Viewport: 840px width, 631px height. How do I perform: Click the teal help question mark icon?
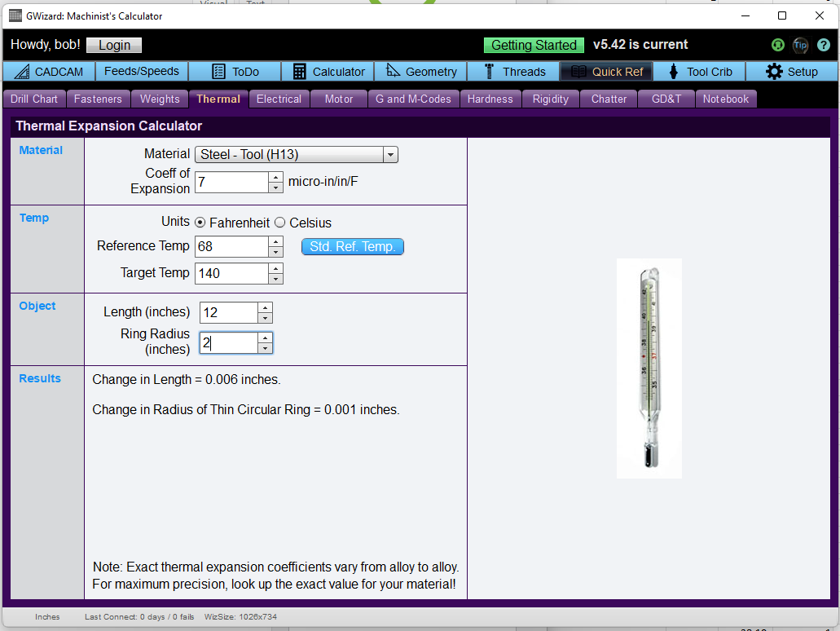(x=823, y=45)
